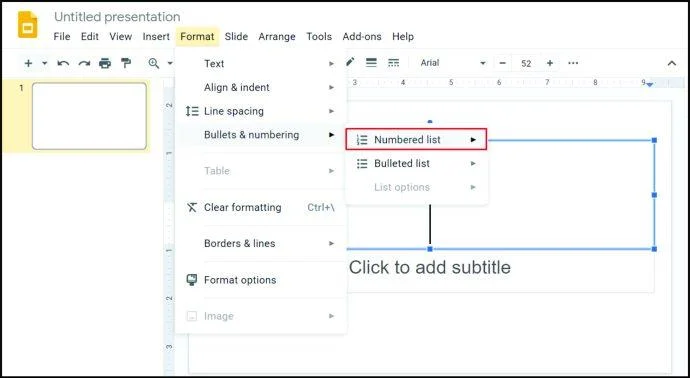Open the Slide menu
This screenshot has height=378, width=690.
(236, 37)
